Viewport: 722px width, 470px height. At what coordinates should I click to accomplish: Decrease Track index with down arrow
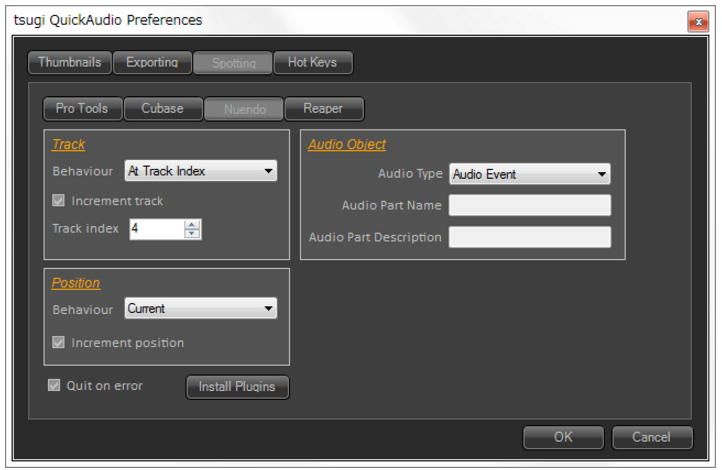(193, 234)
